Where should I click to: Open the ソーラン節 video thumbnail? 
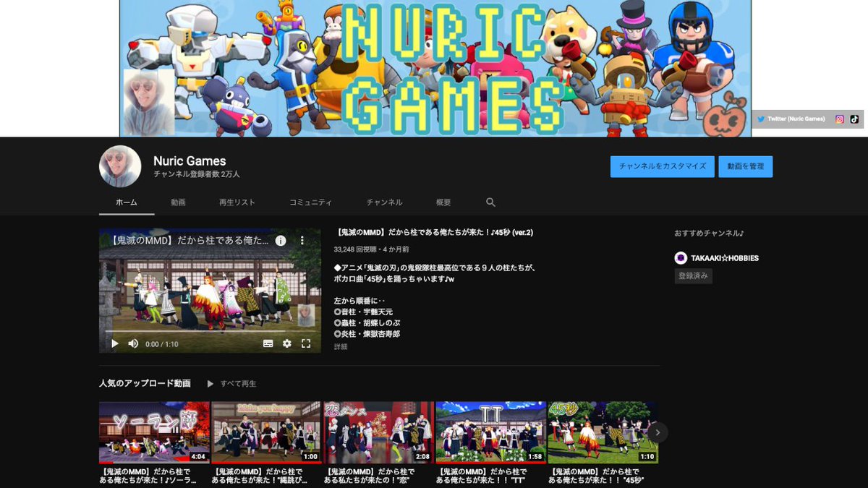(154, 432)
